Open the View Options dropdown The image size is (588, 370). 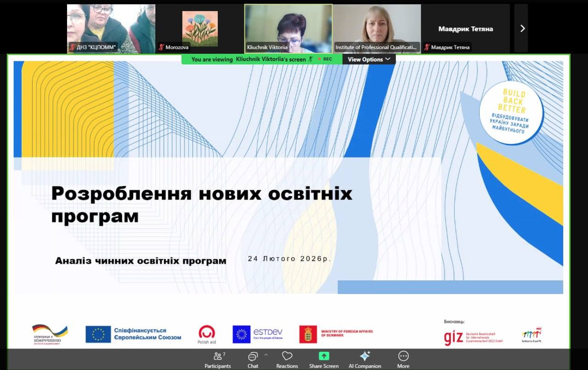pos(369,59)
